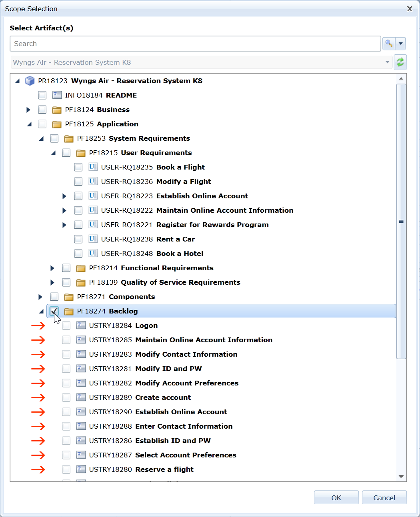Select PF18139 Quality of Service Requirements row

tap(165, 282)
